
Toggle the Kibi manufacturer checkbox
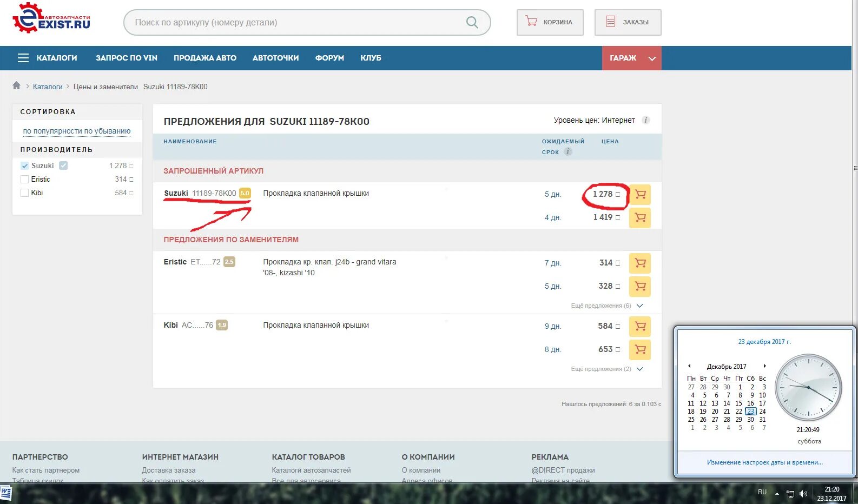[24, 193]
